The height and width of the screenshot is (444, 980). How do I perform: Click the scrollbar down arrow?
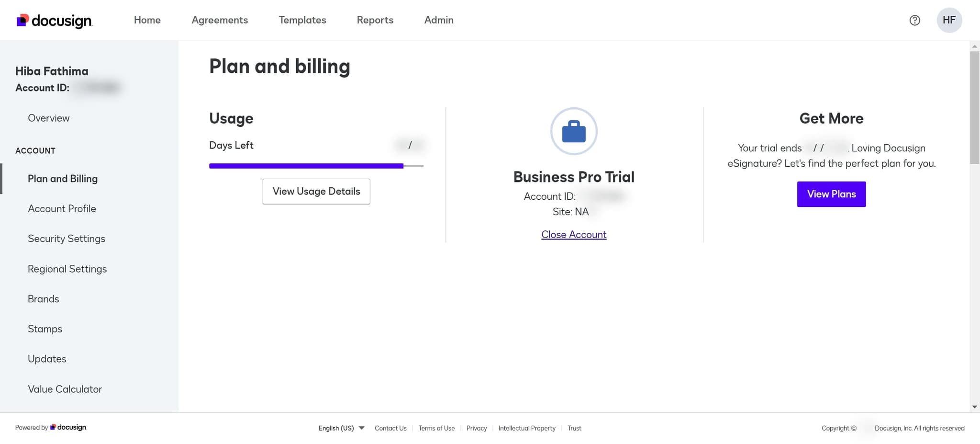click(974, 407)
